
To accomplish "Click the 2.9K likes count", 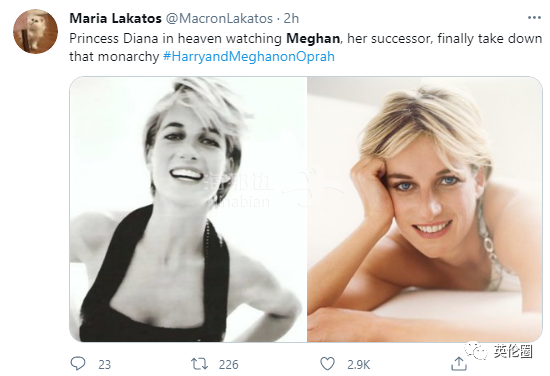I will [358, 365].
